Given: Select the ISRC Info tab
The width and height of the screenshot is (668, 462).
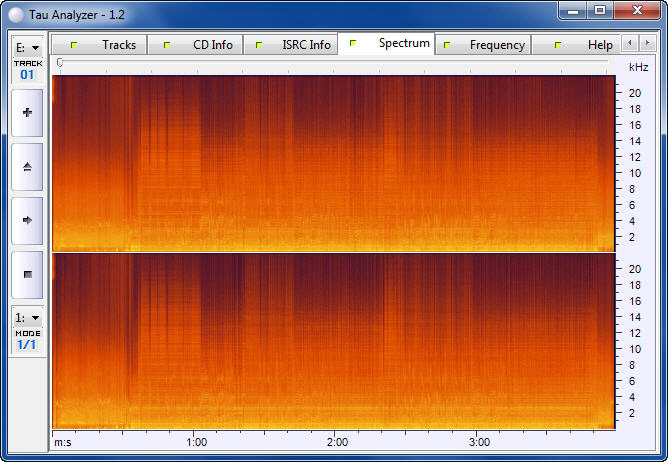Looking at the screenshot, I should [x=294, y=45].
